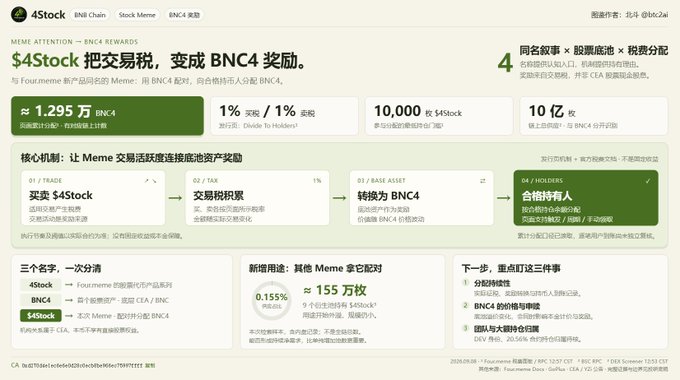
Task: Select the 04 / HOLDERS step label
Action: pyautogui.click(x=542, y=180)
